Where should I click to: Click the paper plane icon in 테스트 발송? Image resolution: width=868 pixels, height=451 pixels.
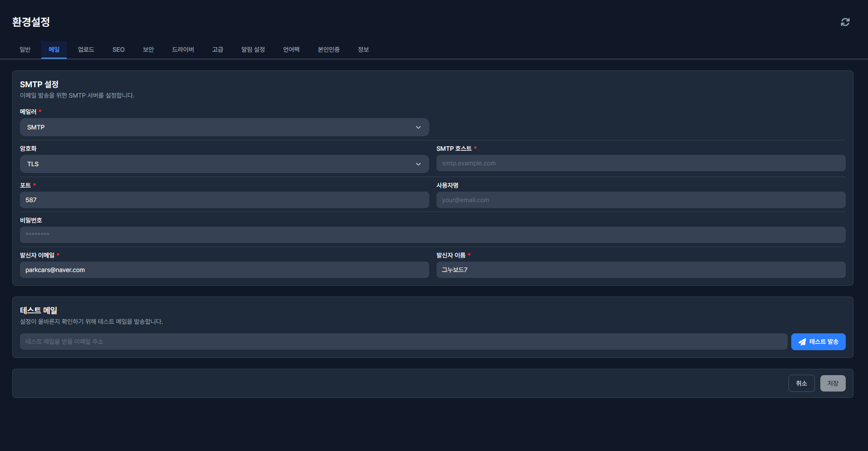click(x=802, y=342)
